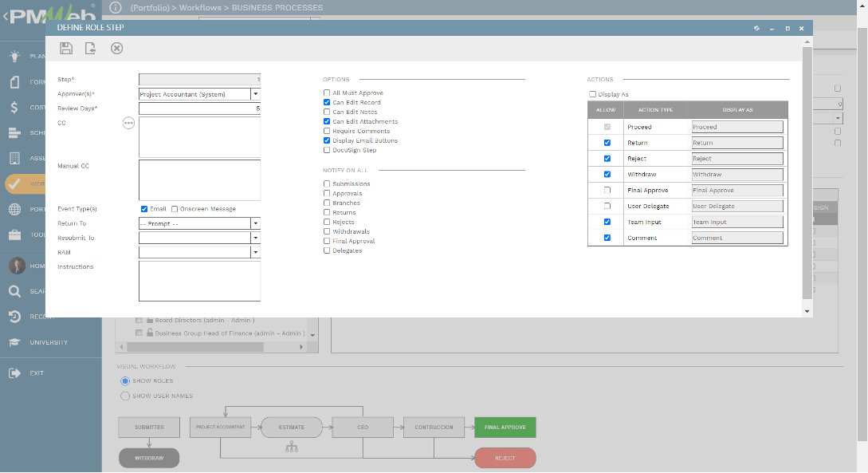Click the refresh icon in the dialog title bar
Image resolution: width=868 pixels, height=473 pixels.
tap(756, 28)
